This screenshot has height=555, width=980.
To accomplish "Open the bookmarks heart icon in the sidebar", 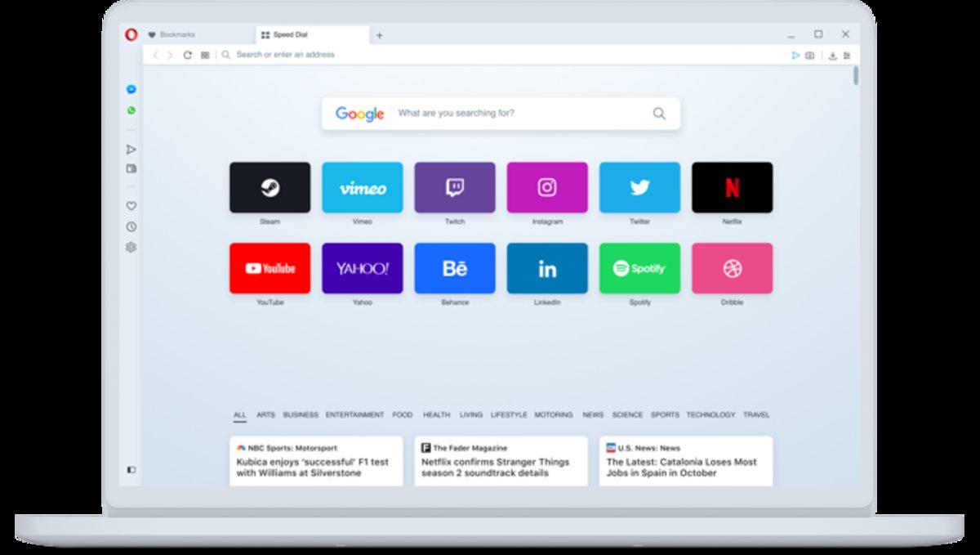I will point(131,207).
